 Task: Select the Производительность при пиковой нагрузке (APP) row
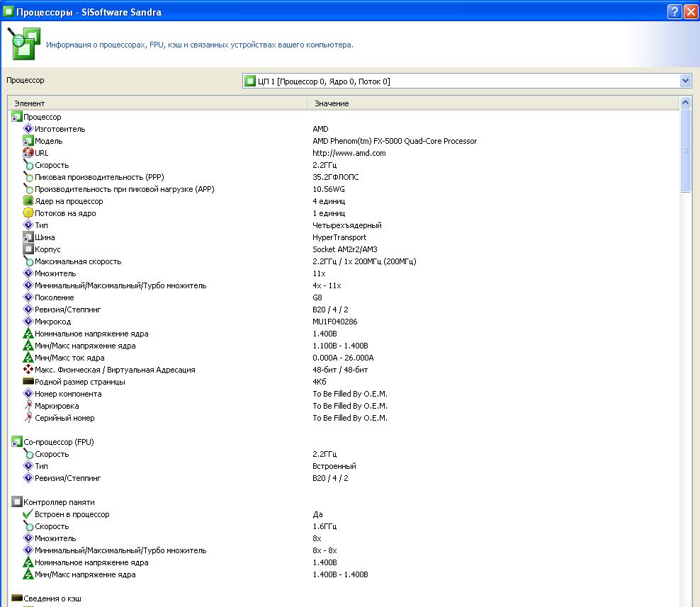(x=344, y=189)
